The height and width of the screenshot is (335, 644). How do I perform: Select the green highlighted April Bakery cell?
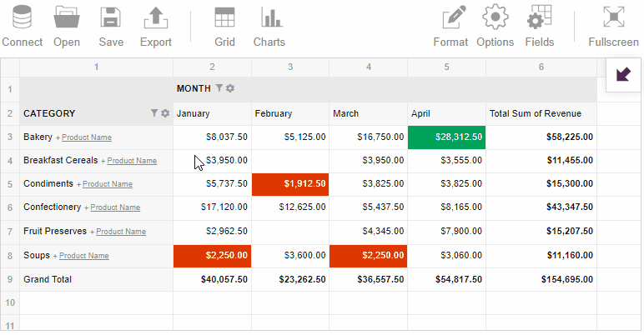coord(446,137)
